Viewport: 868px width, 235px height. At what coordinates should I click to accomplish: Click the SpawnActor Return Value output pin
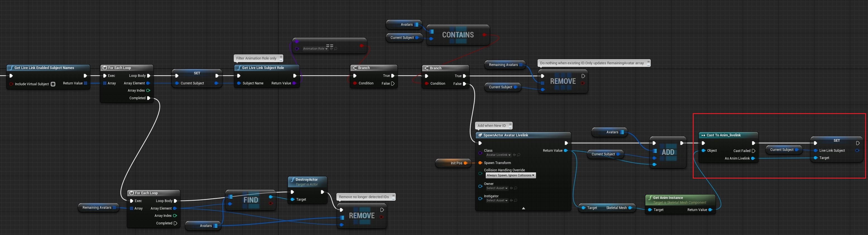click(x=566, y=151)
